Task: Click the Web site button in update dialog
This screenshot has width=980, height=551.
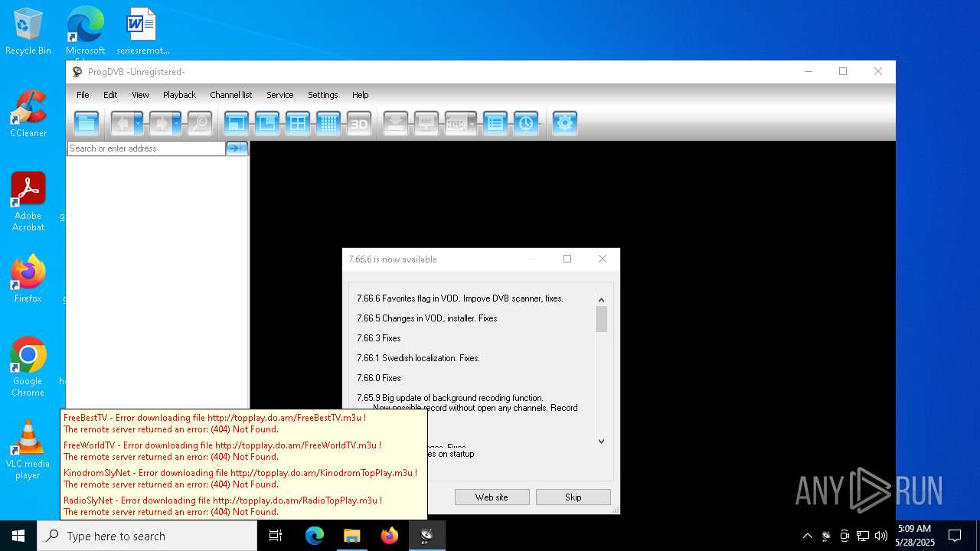Action: click(492, 497)
